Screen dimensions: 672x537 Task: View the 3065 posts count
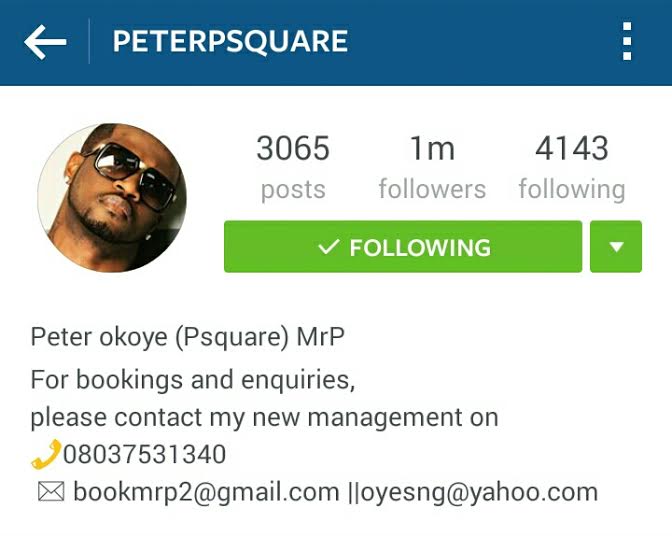(x=293, y=167)
